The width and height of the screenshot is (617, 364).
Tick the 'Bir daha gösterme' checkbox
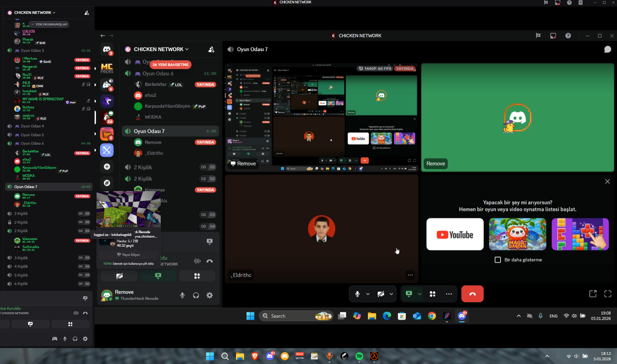click(x=498, y=260)
